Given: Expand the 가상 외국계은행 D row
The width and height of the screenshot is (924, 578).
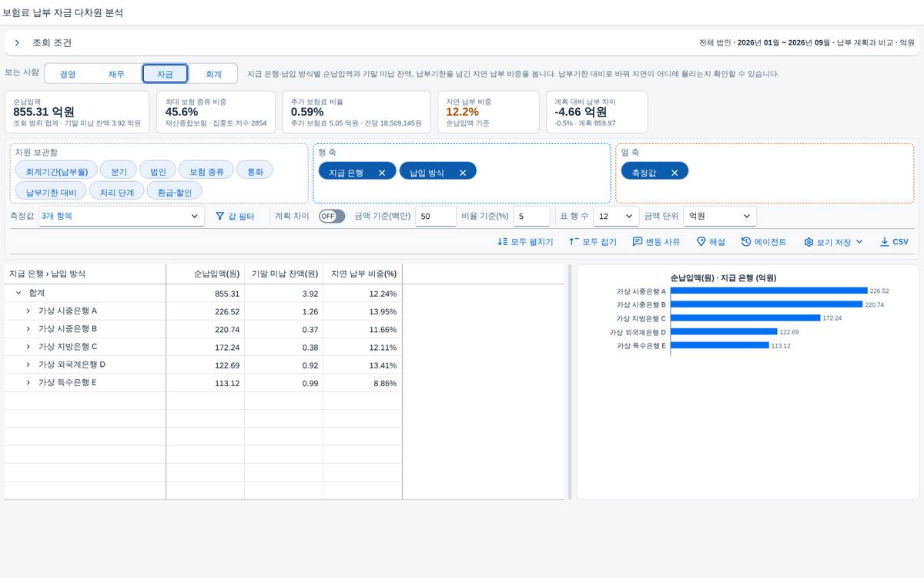Looking at the screenshot, I should point(28,365).
